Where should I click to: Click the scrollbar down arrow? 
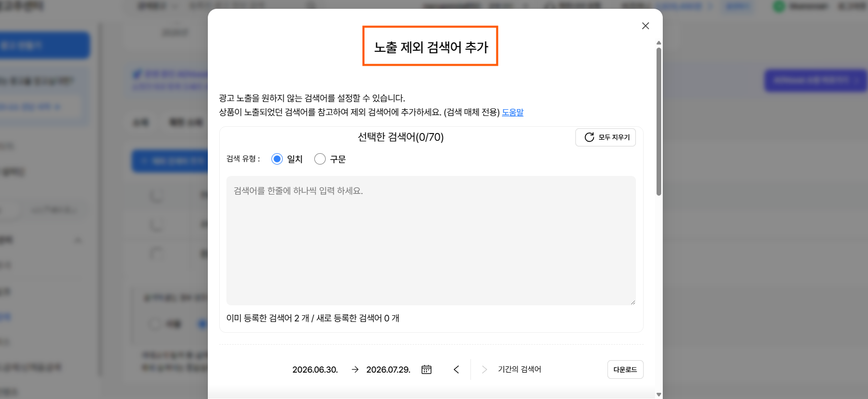(x=659, y=394)
